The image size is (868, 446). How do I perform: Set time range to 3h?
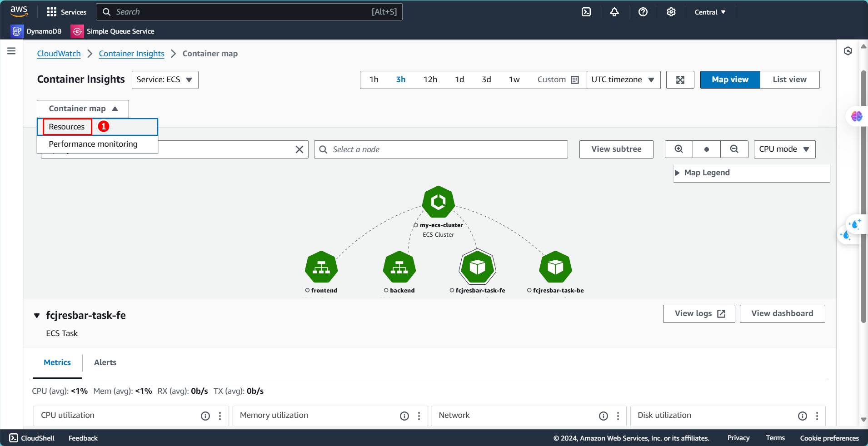click(401, 79)
